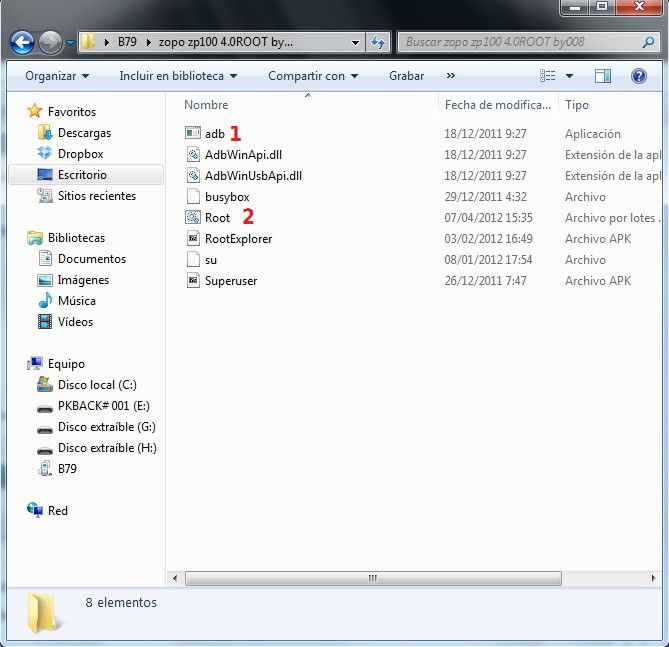Click the folder icon in address bar
The height and width of the screenshot is (647, 669).
(x=88, y=42)
